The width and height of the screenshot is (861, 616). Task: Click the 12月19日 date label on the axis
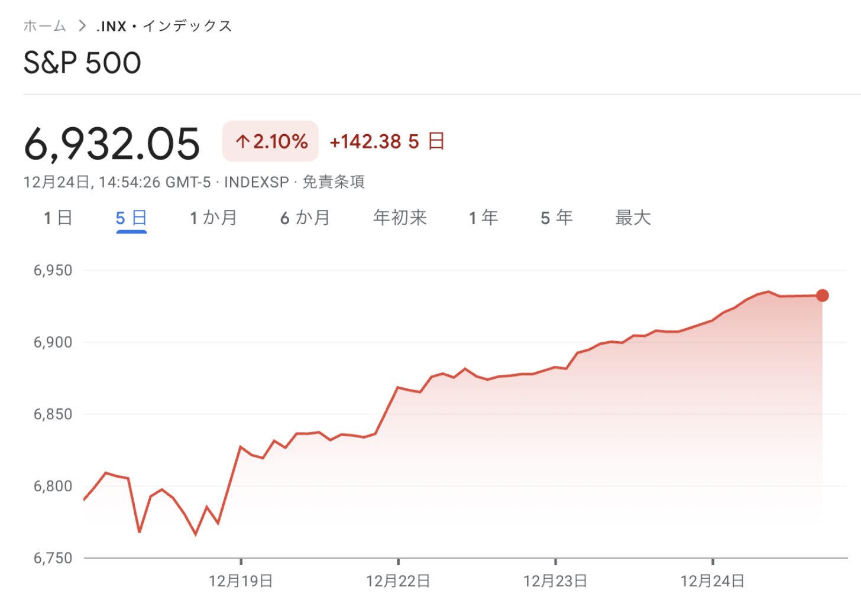coord(241,581)
